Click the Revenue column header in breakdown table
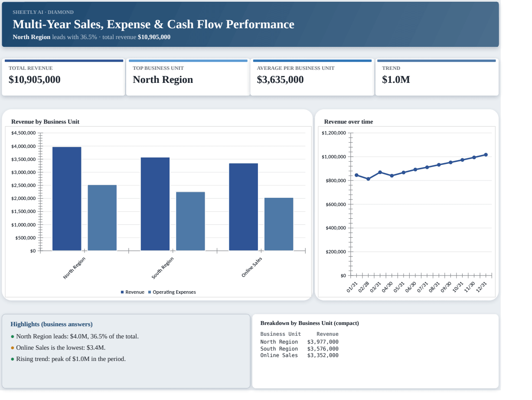Image resolution: width=532 pixels, height=400 pixels. coord(327,334)
